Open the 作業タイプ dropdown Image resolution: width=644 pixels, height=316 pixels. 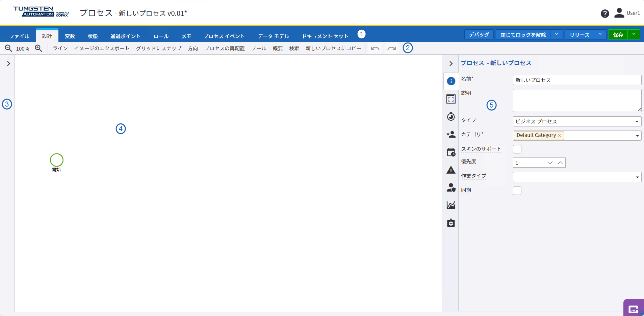[637, 177]
